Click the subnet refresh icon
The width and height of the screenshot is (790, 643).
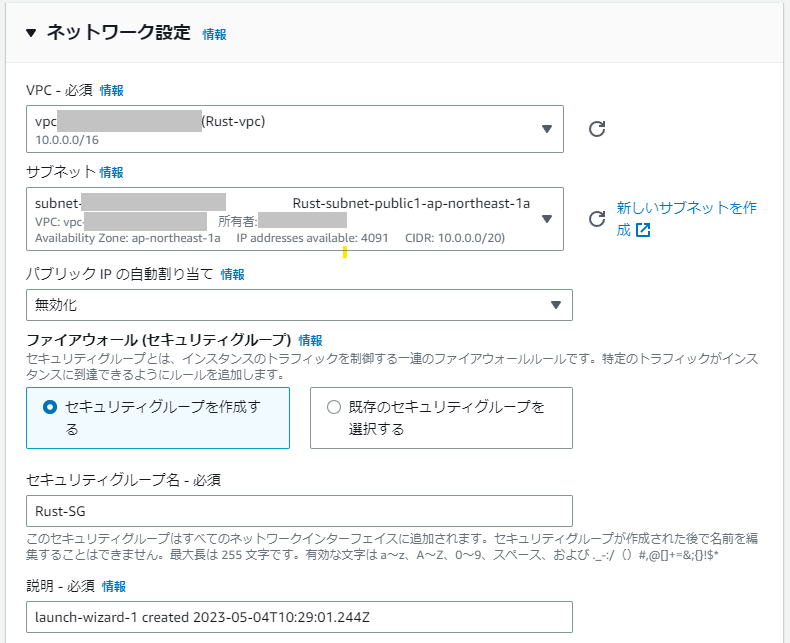click(x=597, y=219)
